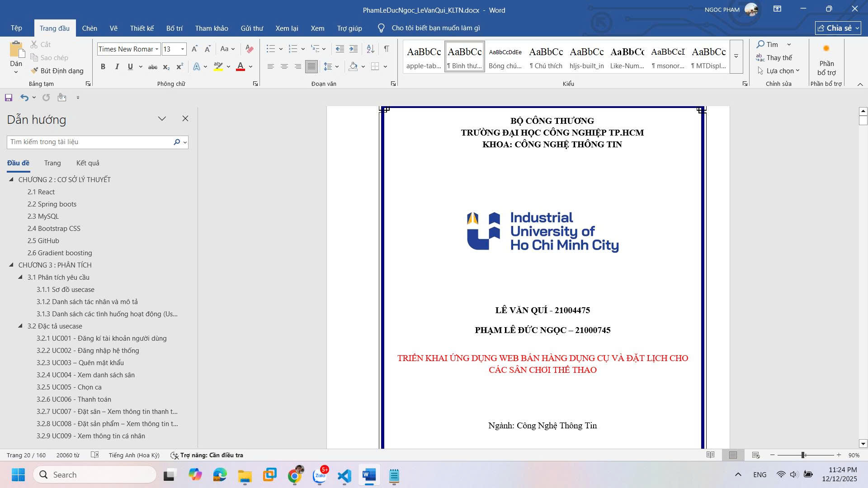
Task: Click the Sort (A-Z) paragraph icon
Action: click(370, 49)
